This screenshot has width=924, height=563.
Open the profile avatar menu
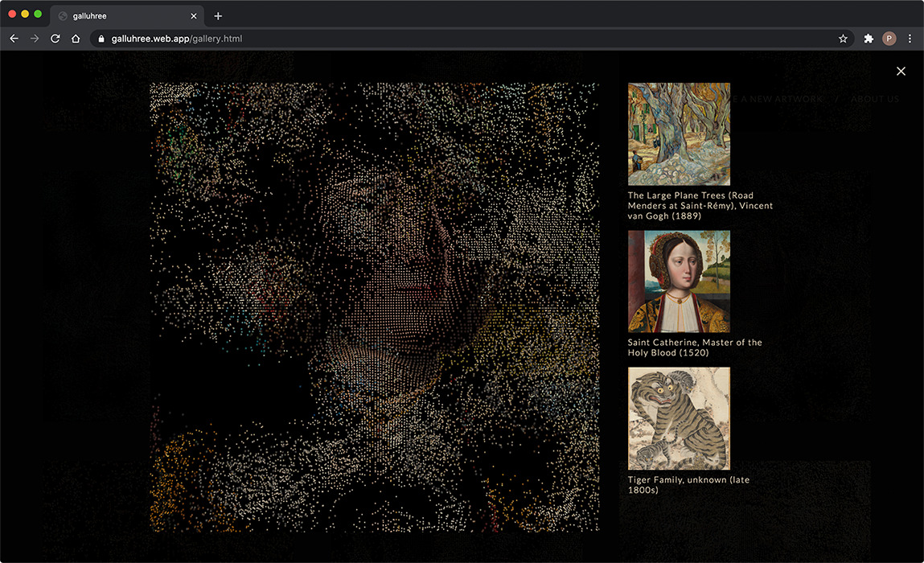[x=889, y=39]
